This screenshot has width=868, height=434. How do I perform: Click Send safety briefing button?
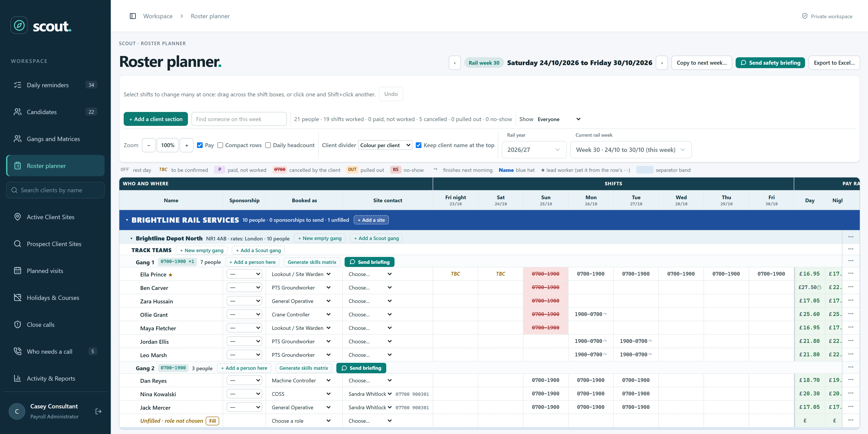pyautogui.click(x=770, y=63)
